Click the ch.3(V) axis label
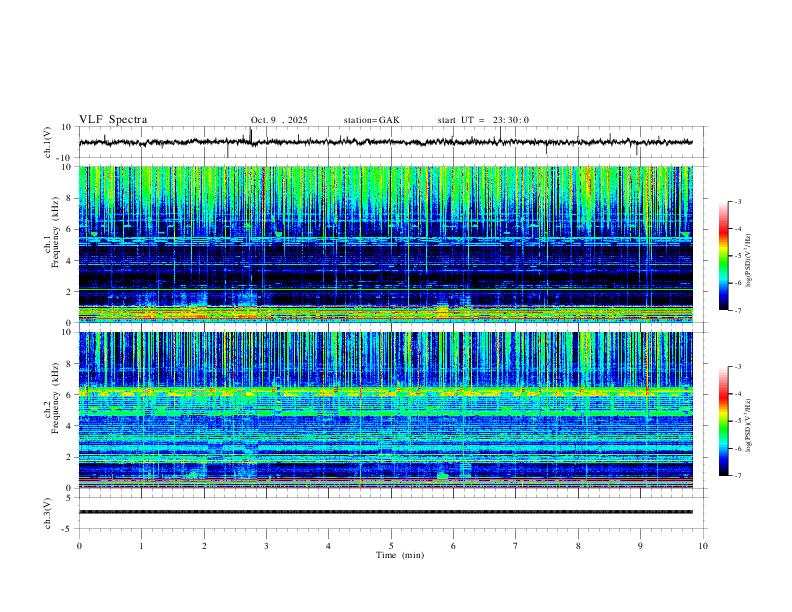The image size is (792, 612). [48, 513]
